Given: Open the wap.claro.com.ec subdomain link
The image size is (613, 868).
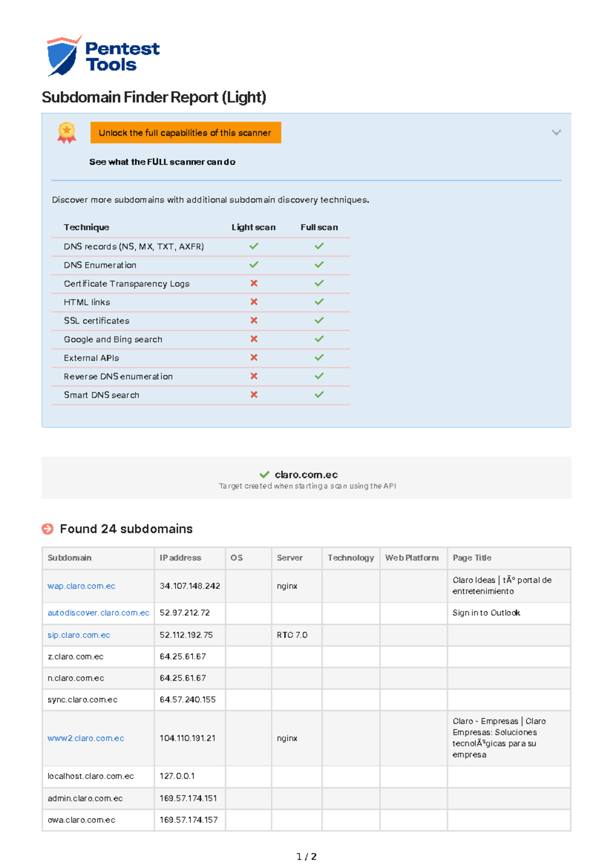Looking at the screenshot, I should click(x=81, y=586).
